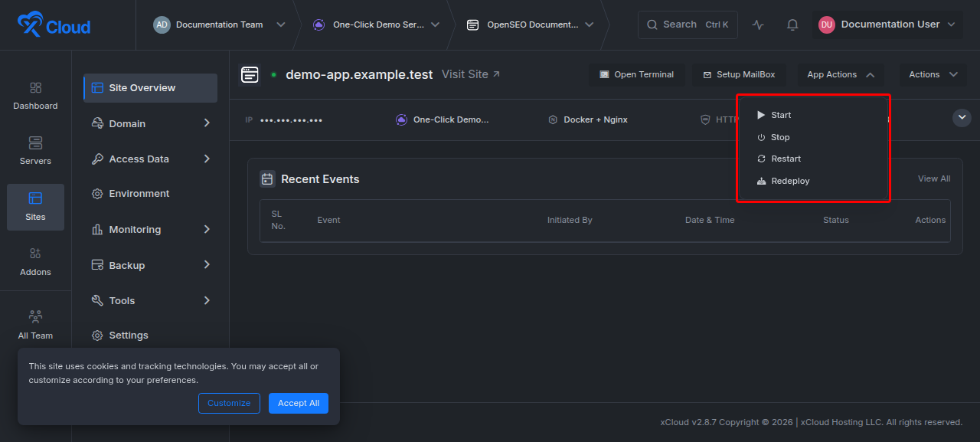
Task: Go to Servers in the sidebar
Action: [35, 151]
